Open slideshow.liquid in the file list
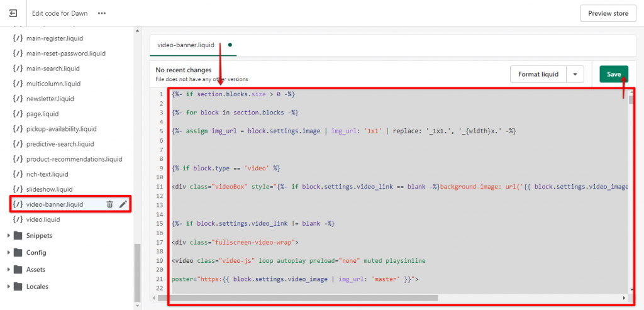 point(49,189)
